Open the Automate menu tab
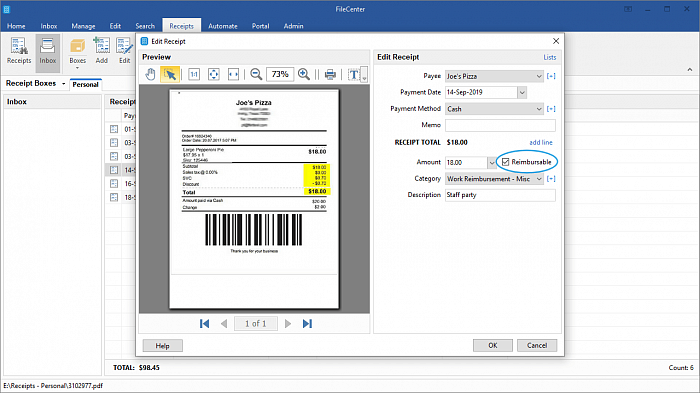 pyautogui.click(x=223, y=26)
